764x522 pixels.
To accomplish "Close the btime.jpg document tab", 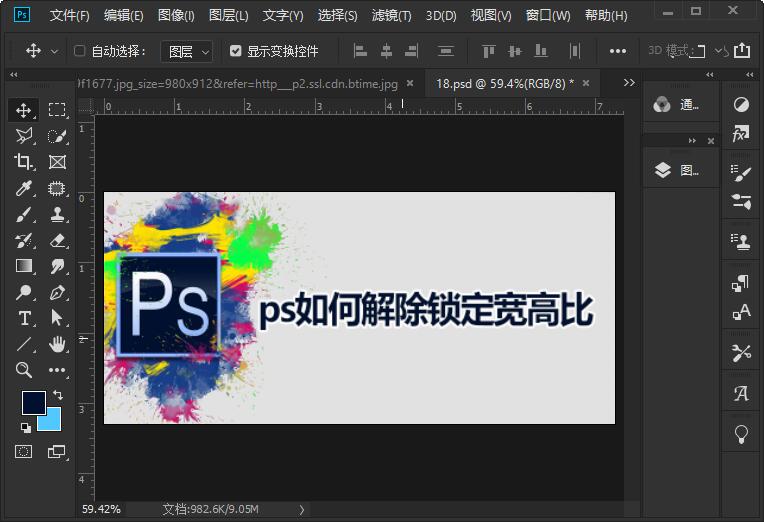I will pos(410,83).
